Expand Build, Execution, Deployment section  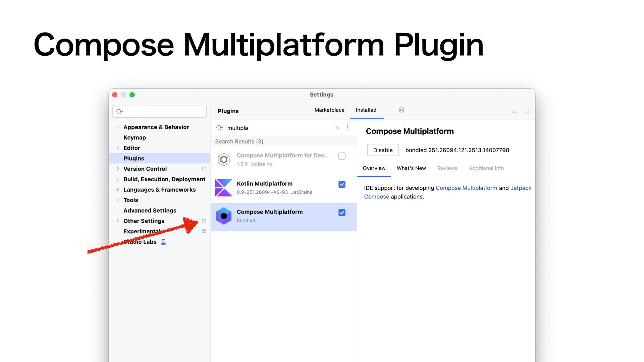(117, 179)
